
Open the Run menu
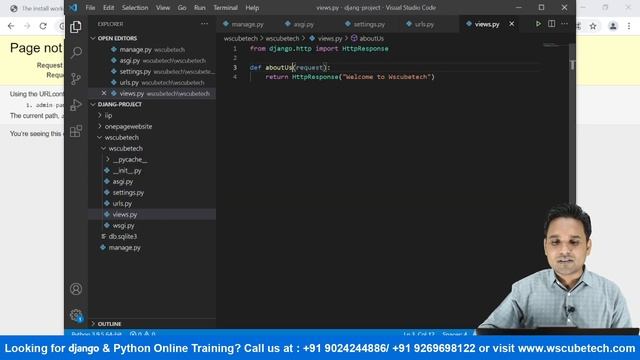(x=200, y=8)
